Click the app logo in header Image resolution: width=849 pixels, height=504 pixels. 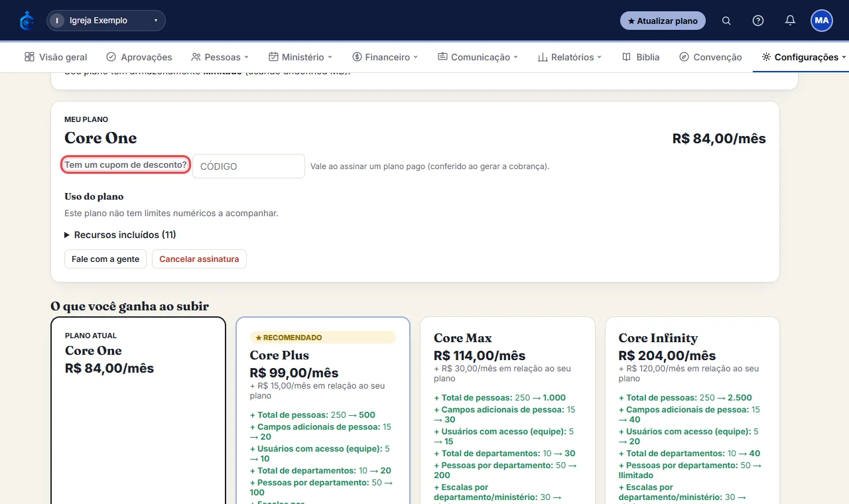(27, 21)
